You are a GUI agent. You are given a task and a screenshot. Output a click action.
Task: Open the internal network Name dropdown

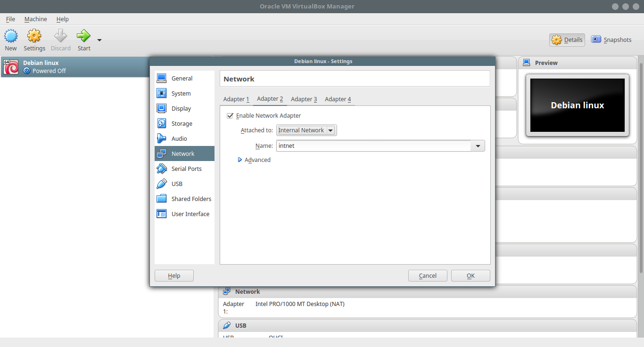(478, 145)
